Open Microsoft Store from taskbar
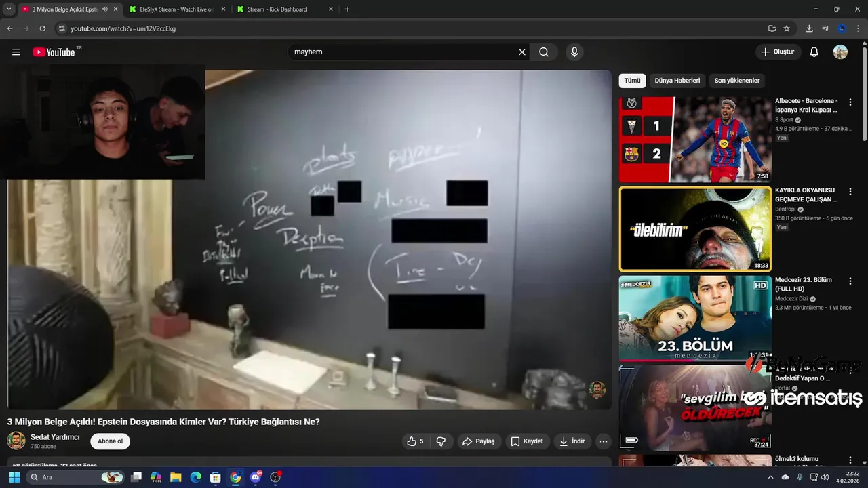Viewport: 868px width, 488px height. point(215,477)
